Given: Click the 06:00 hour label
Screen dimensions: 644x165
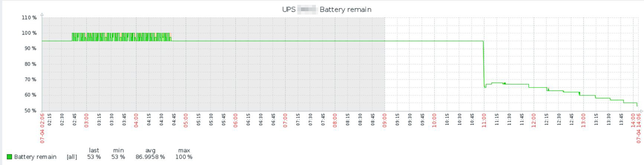Looking at the screenshot, I should (236, 121).
